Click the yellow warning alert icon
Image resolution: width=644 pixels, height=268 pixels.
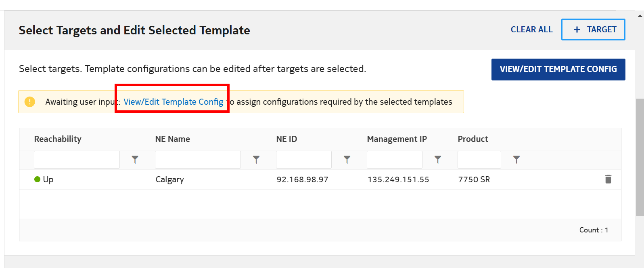click(30, 102)
